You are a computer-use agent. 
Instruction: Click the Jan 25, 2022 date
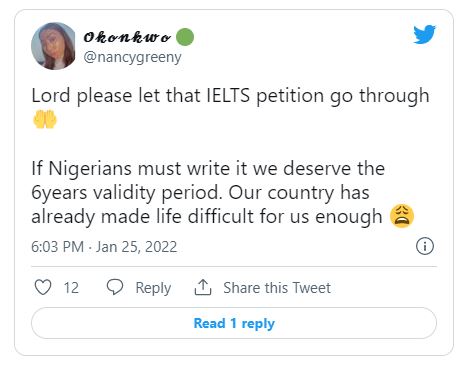pos(136,247)
